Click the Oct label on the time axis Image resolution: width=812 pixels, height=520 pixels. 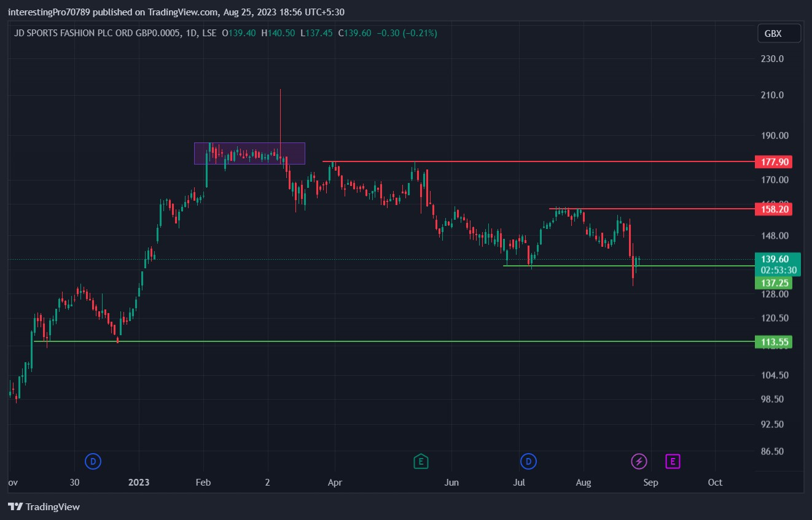tap(715, 483)
